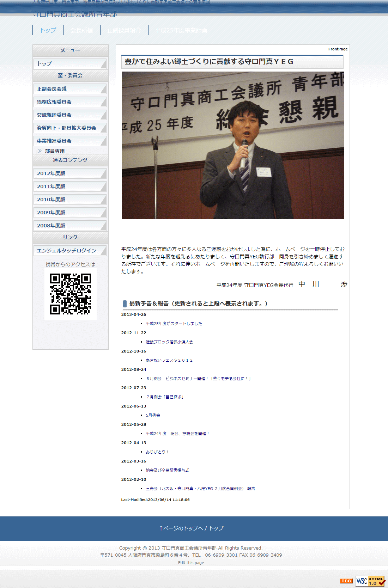Open the トップ navigation tab
Viewport: 388px width, 588px height.
tap(48, 30)
